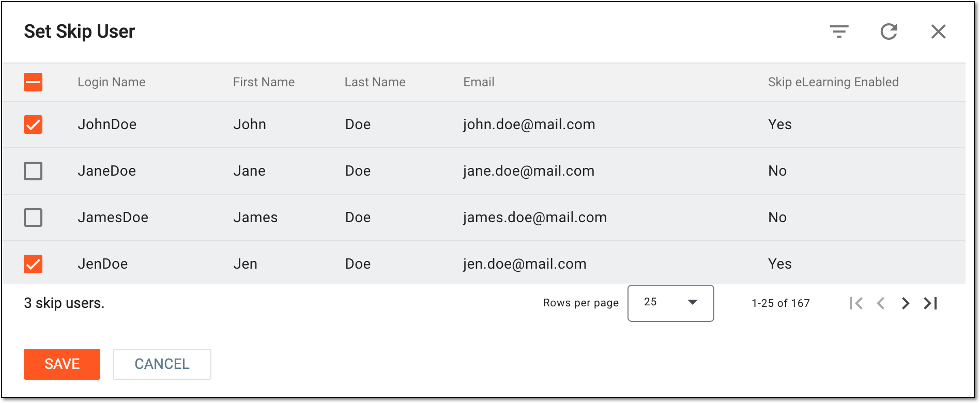Click the No value in JaneDoe row
The width and height of the screenshot is (980, 403).
coord(777,171)
